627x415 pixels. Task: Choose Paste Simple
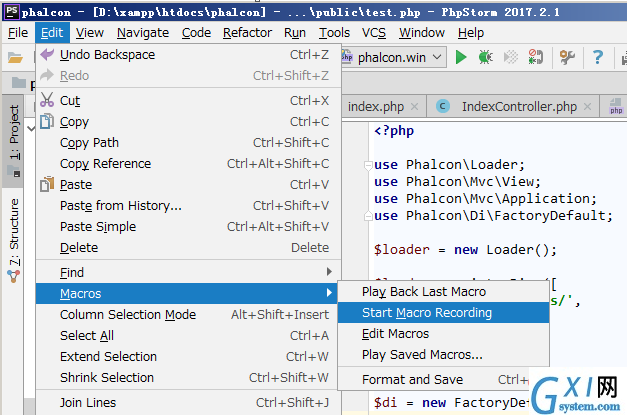[188, 226]
